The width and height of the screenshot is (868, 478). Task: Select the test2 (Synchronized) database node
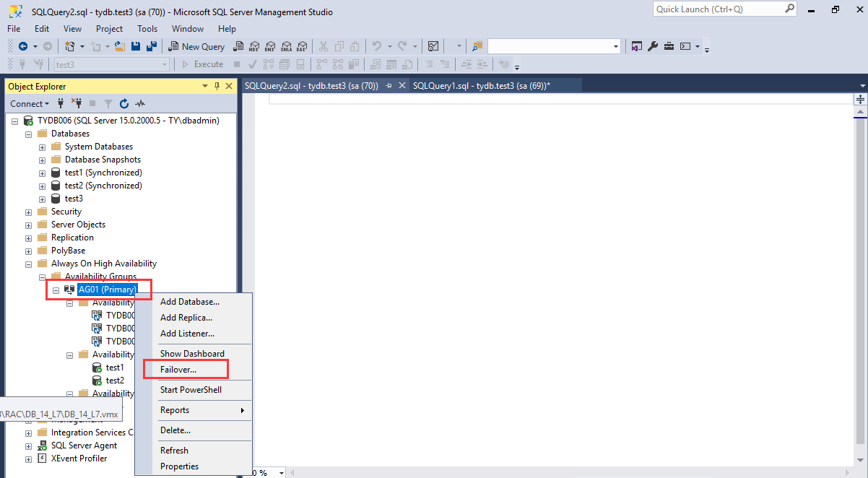103,186
